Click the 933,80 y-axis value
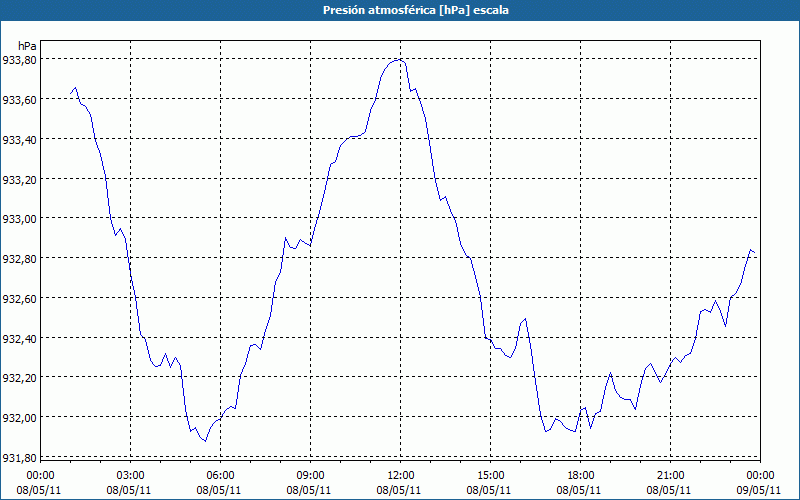800x500 pixels. coord(19,60)
